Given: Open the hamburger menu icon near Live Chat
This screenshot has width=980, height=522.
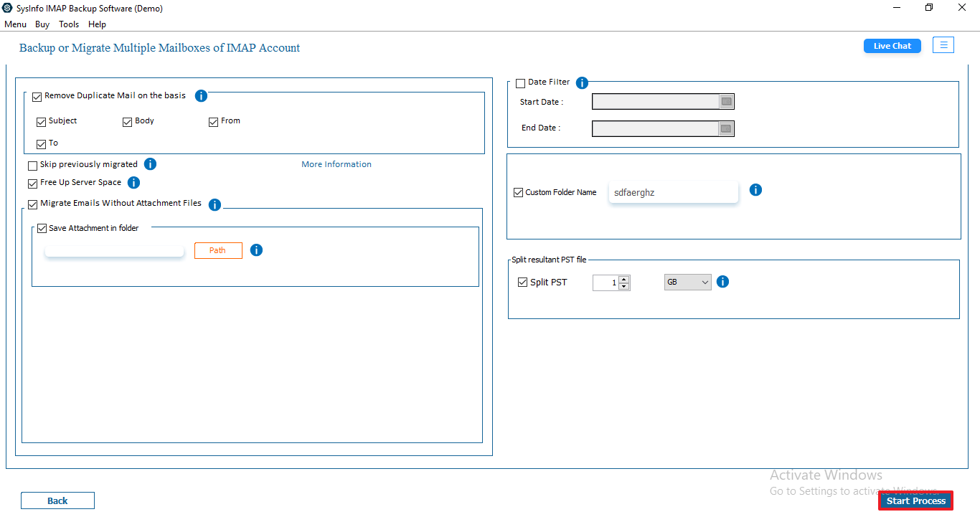Looking at the screenshot, I should click(943, 45).
